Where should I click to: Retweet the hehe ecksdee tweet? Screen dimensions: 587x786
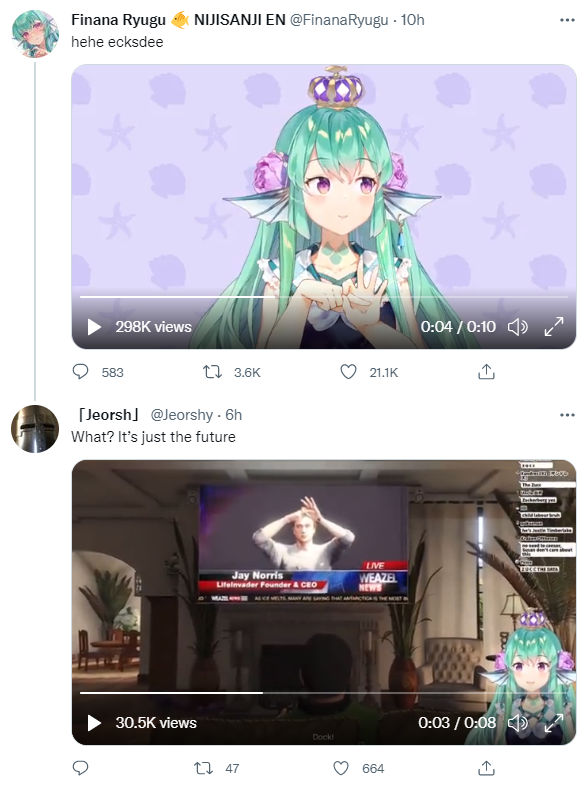pos(212,372)
